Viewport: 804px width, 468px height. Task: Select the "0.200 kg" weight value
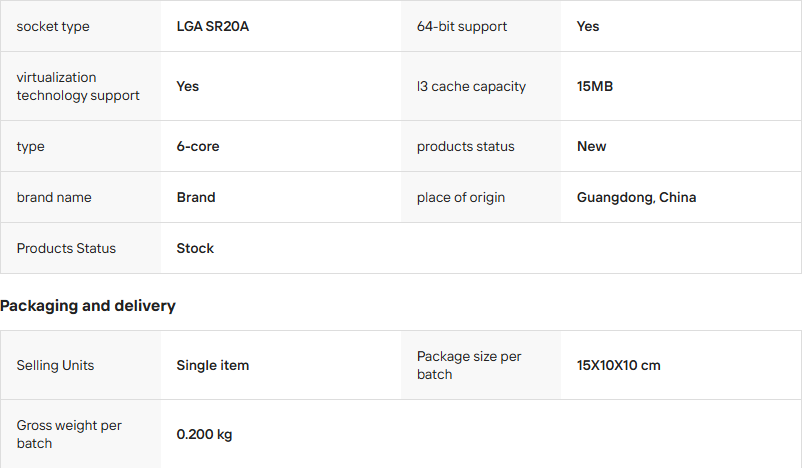pos(204,434)
